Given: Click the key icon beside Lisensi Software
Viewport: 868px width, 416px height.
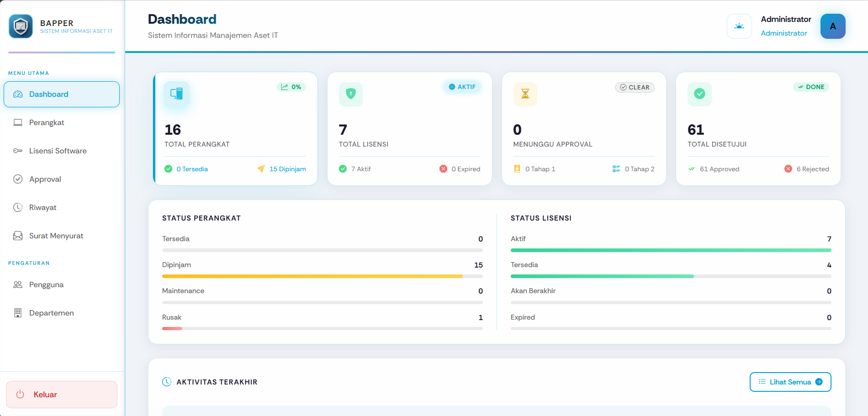Looking at the screenshot, I should point(18,151).
